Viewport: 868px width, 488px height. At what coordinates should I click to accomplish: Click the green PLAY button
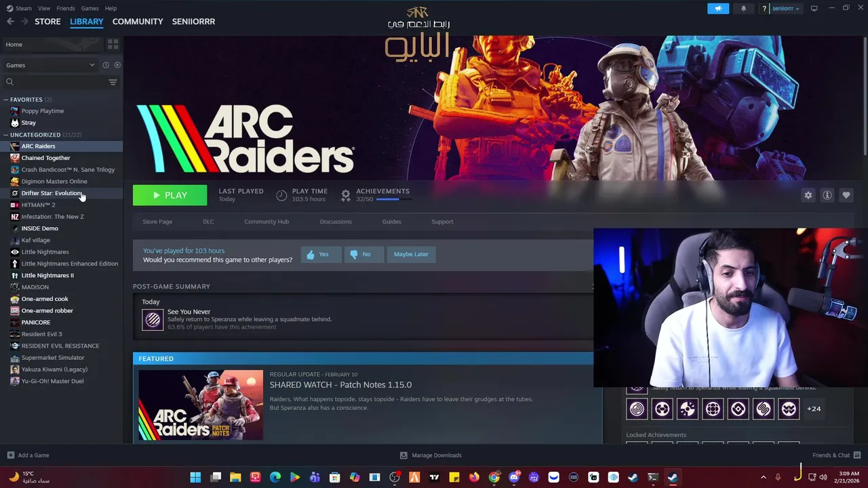point(170,195)
